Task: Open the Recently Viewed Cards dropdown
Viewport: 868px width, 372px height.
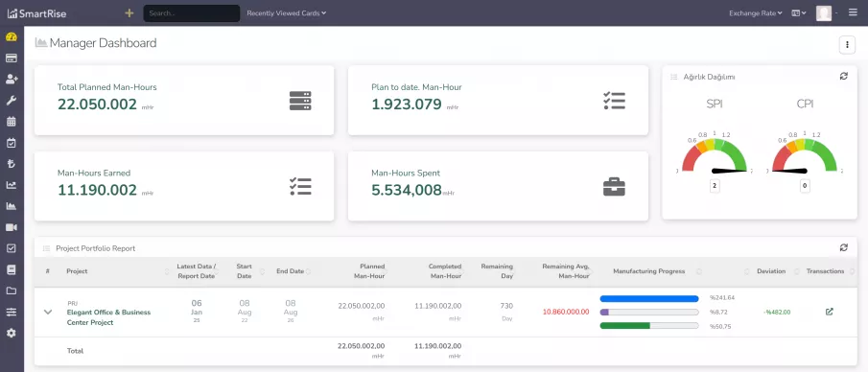Action: (x=286, y=13)
